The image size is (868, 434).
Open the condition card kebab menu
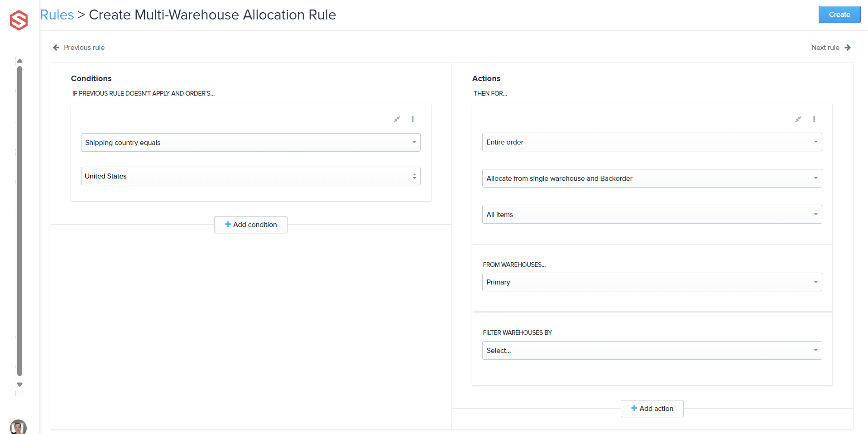click(x=412, y=119)
